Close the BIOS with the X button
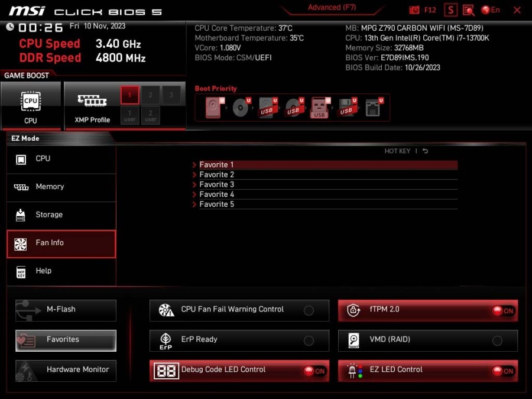The height and width of the screenshot is (399, 532). [x=517, y=10]
